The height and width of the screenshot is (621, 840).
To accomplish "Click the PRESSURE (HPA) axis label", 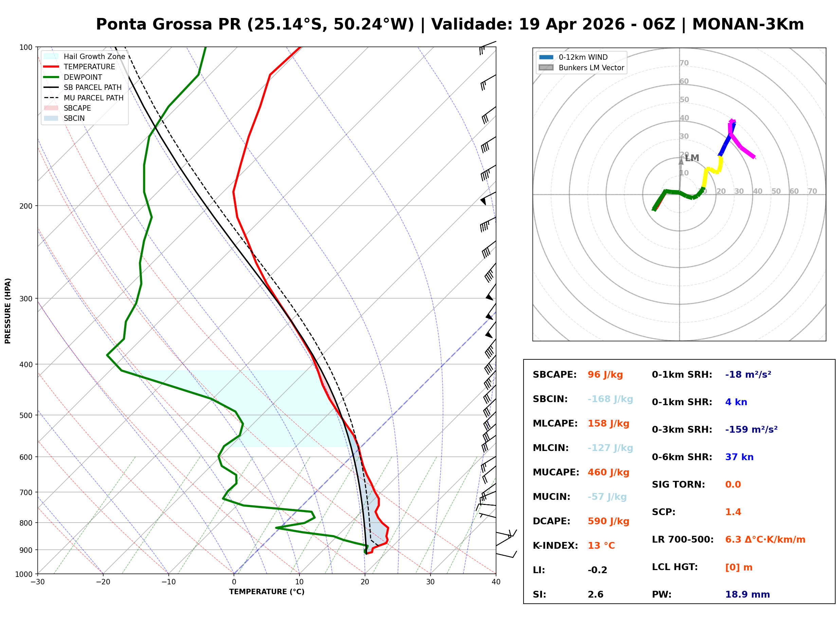I will 8,311.
